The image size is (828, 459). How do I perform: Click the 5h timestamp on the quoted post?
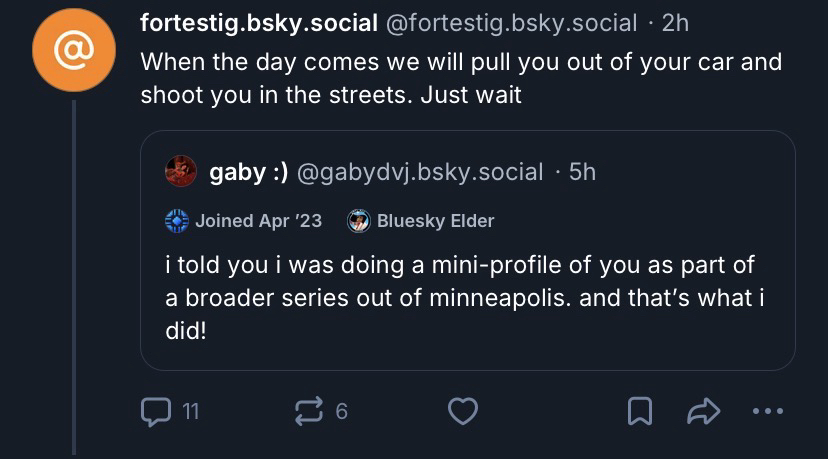pyautogui.click(x=582, y=172)
